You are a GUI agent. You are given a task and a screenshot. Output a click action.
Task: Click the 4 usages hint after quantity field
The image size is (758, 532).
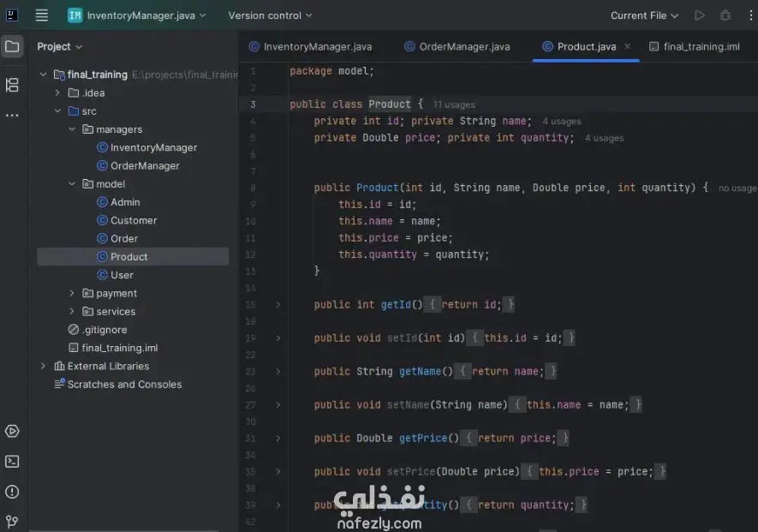pos(605,138)
